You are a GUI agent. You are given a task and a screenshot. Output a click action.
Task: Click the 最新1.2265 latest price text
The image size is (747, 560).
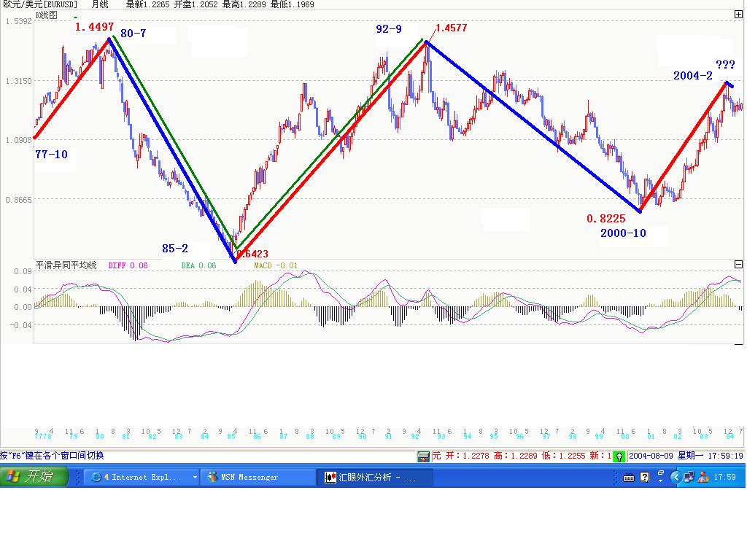[x=147, y=4]
